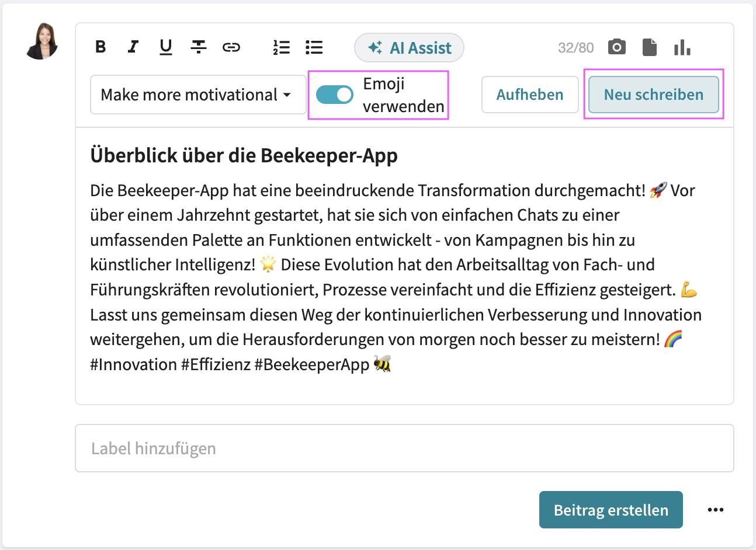
Task: Attach a photo to the post
Action: (616, 47)
